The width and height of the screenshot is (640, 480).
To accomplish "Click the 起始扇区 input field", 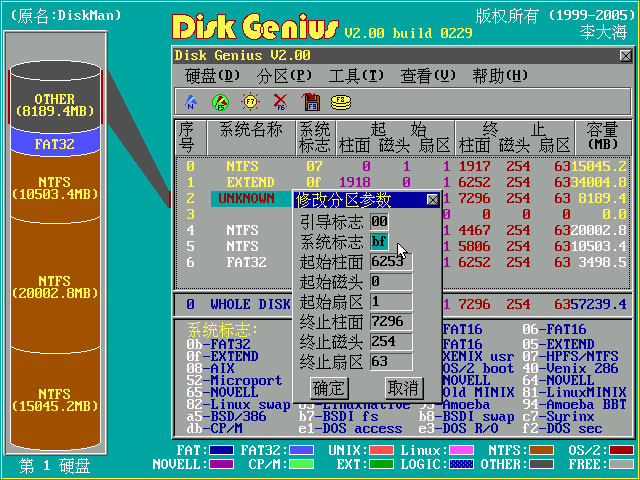I will coord(391,301).
